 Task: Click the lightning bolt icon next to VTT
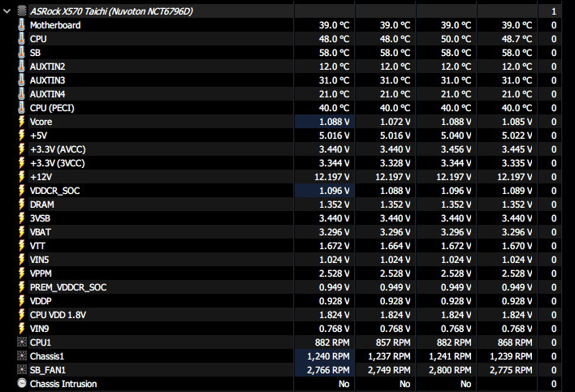pyautogui.click(x=22, y=246)
